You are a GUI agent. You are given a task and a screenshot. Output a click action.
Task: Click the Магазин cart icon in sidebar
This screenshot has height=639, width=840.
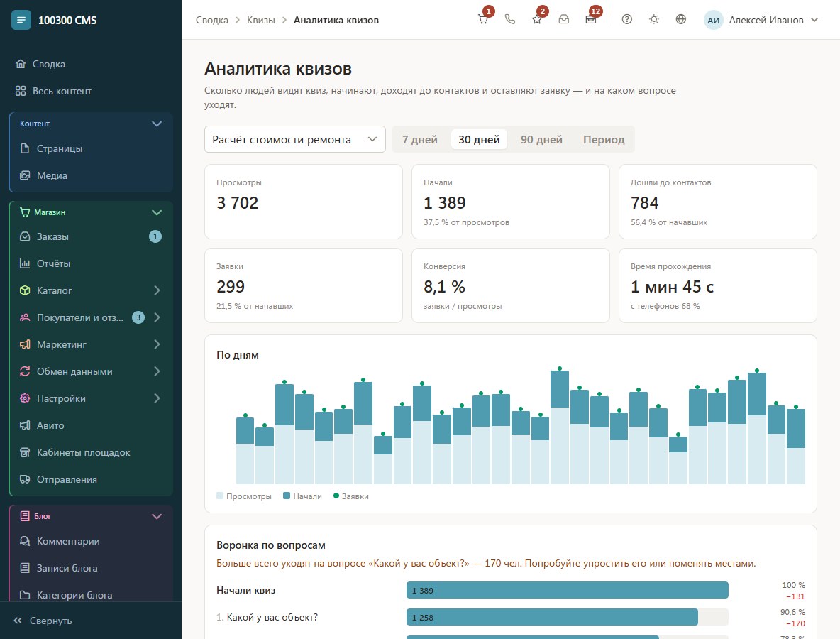pos(25,212)
